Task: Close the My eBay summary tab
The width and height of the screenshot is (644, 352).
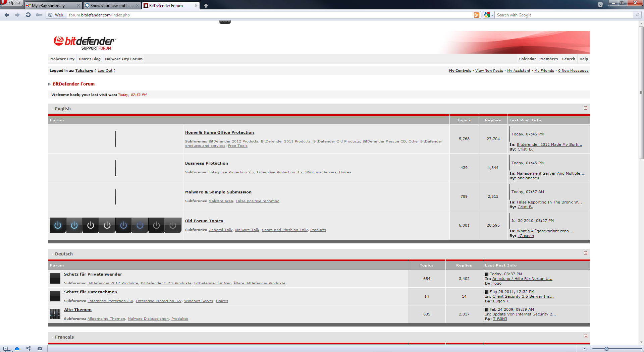Action: click(x=78, y=5)
